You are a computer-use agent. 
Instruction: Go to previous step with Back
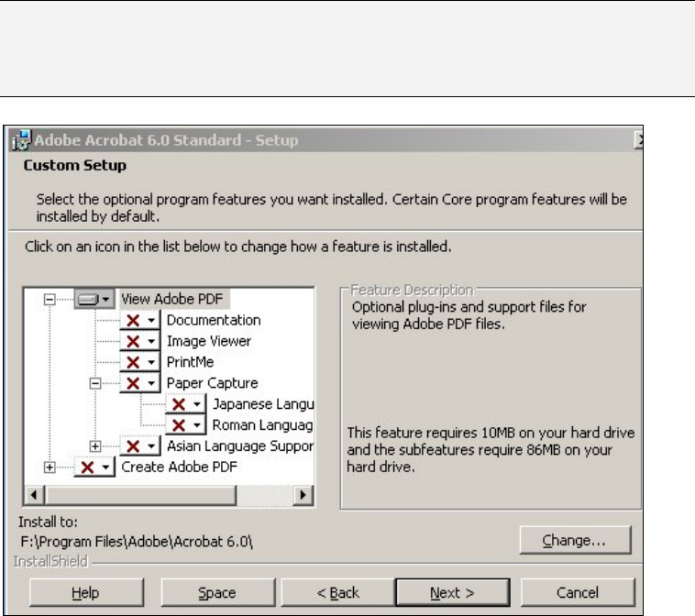[x=337, y=592]
